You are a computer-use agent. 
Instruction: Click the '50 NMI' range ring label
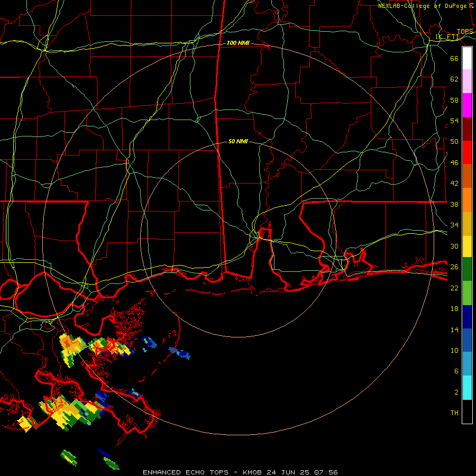(239, 141)
